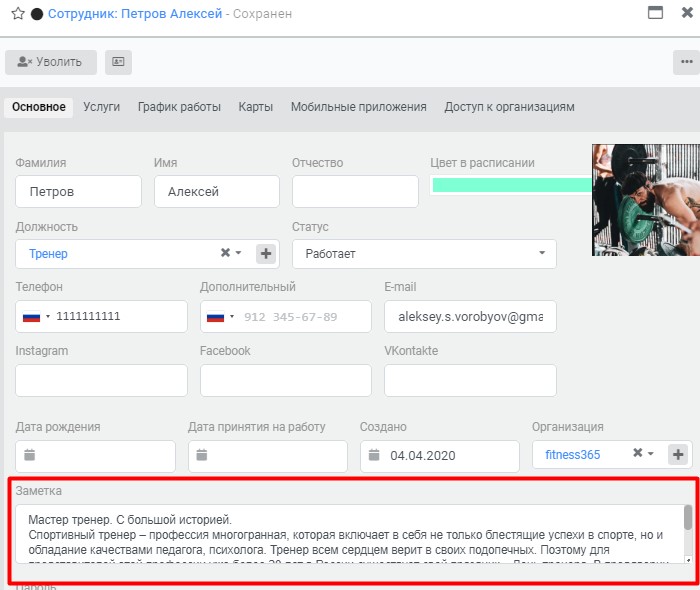Viewport: 700px width, 590px height.
Task: Click the Тренер position link
Action: (x=49, y=254)
